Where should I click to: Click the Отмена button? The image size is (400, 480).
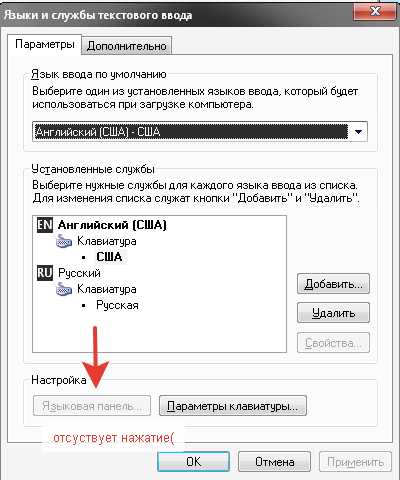[275, 462]
